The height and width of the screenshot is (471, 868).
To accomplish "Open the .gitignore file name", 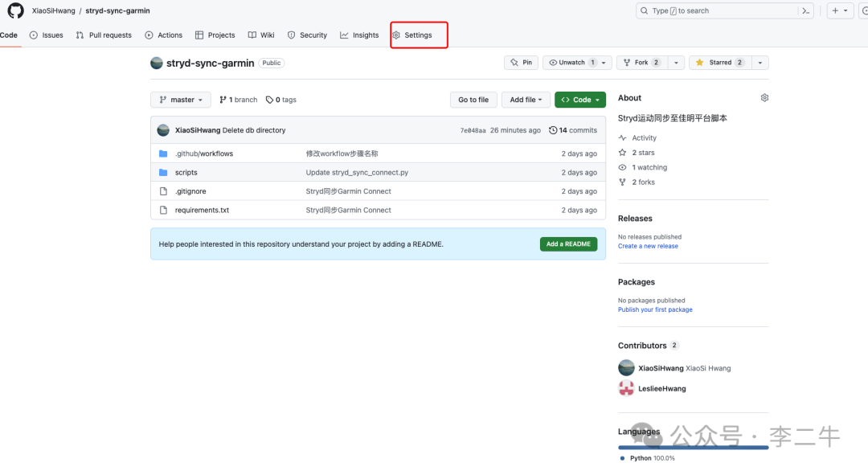I will [190, 191].
